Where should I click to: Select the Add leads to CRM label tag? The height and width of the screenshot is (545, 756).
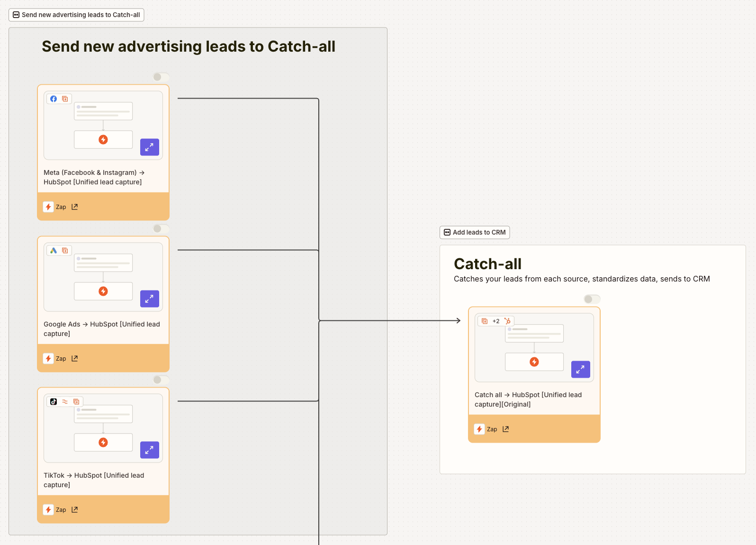coord(475,232)
